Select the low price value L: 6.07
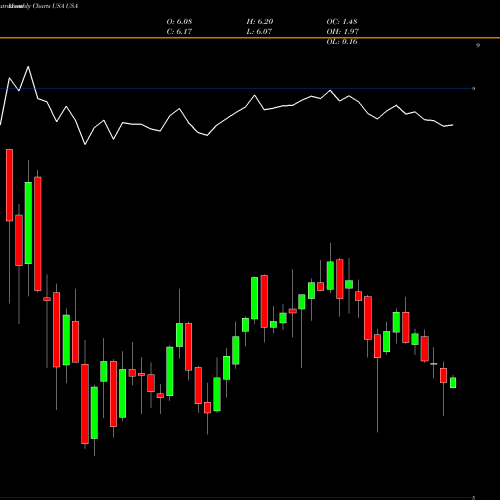Image resolution: width=500 pixels, height=500 pixels. tap(259, 32)
